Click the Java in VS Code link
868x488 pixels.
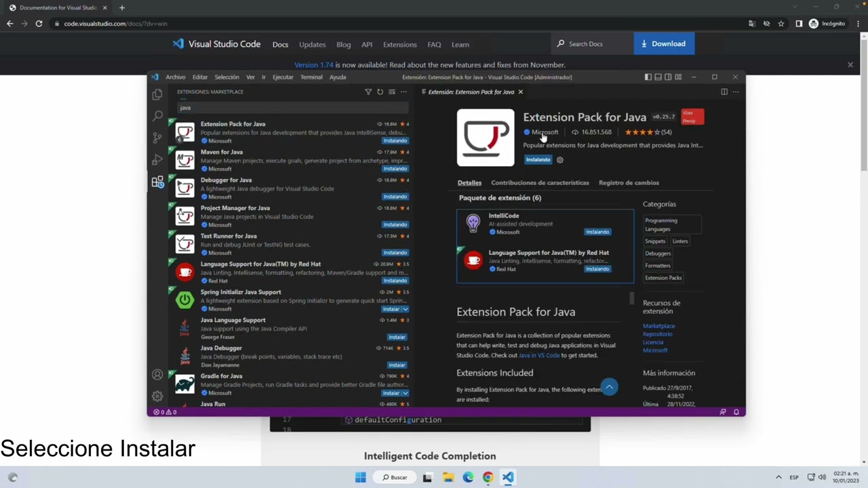(x=539, y=355)
